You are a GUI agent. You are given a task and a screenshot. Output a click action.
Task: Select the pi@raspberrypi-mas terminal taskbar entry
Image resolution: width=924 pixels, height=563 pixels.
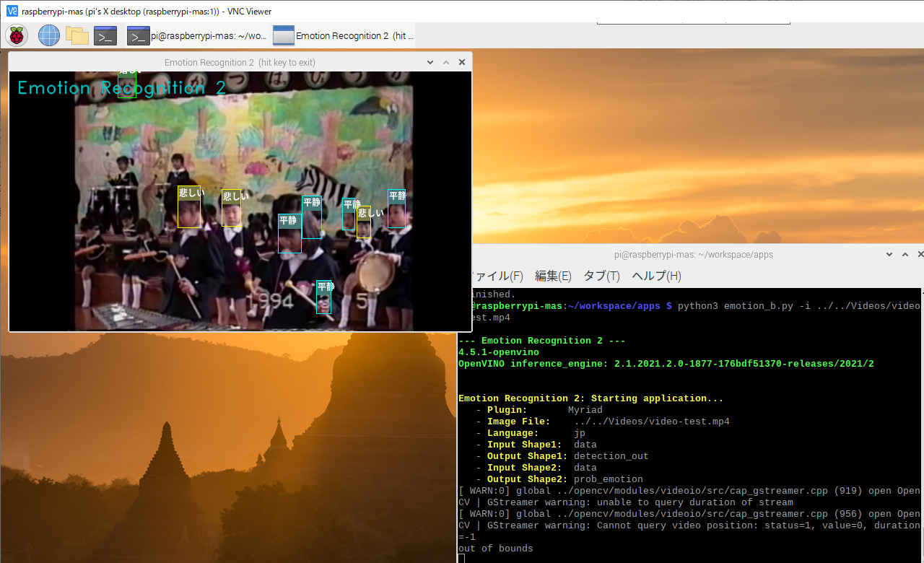[197, 35]
